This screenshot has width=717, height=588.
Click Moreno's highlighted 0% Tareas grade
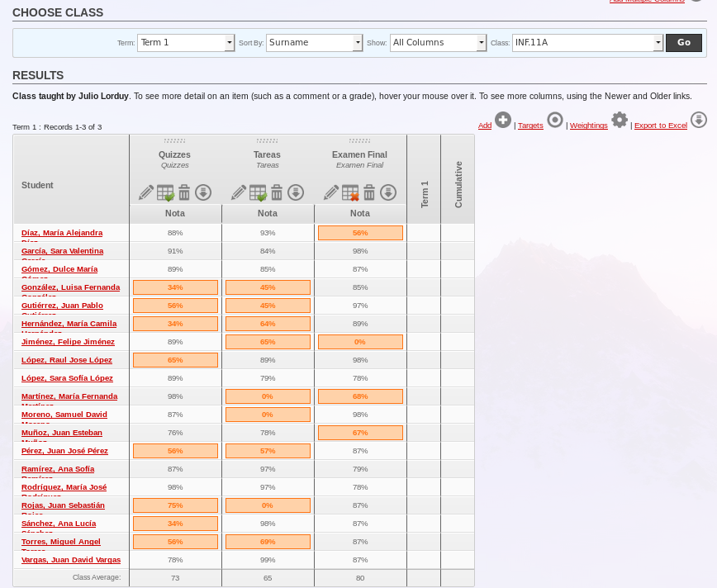pos(268,415)
